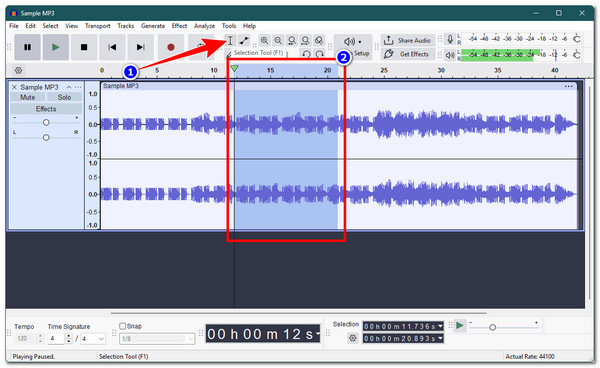Click the track gain slider knob
The image size is (600, 368).
click(46, 122)
